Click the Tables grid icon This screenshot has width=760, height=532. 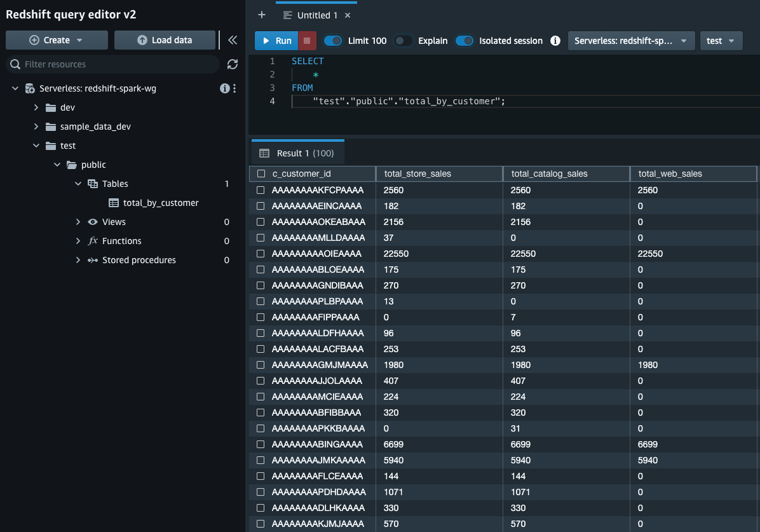pyautogui.click(x=93, y=184)
